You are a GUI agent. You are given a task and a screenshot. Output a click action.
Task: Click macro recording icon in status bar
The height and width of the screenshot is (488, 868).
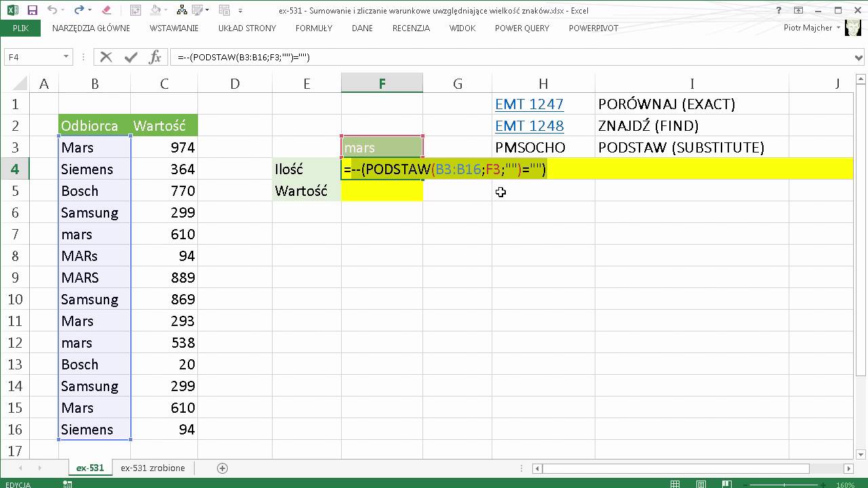tap(68, 484)
